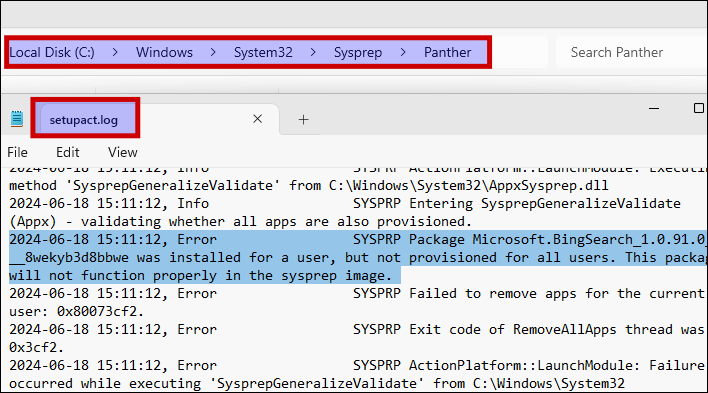Go to Sysprep folder breadcrumb

point(358,53)
